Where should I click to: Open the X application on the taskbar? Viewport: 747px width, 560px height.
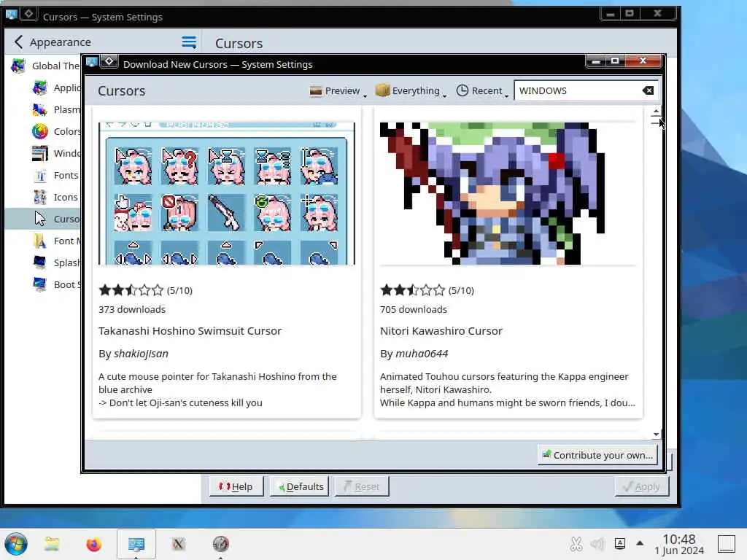[x=179, y=544]
